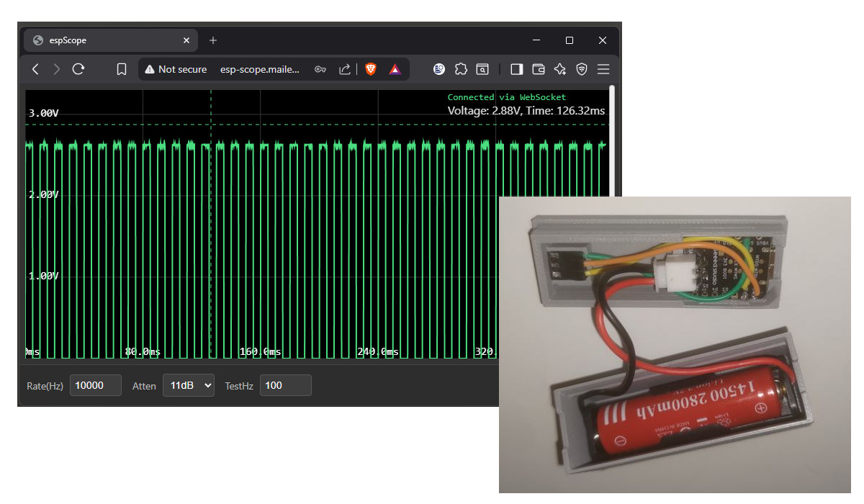Image resolution: width=864 pixels, height=504 pixels.
Task: Focus the TestHz input box
Action: [285, 385]
